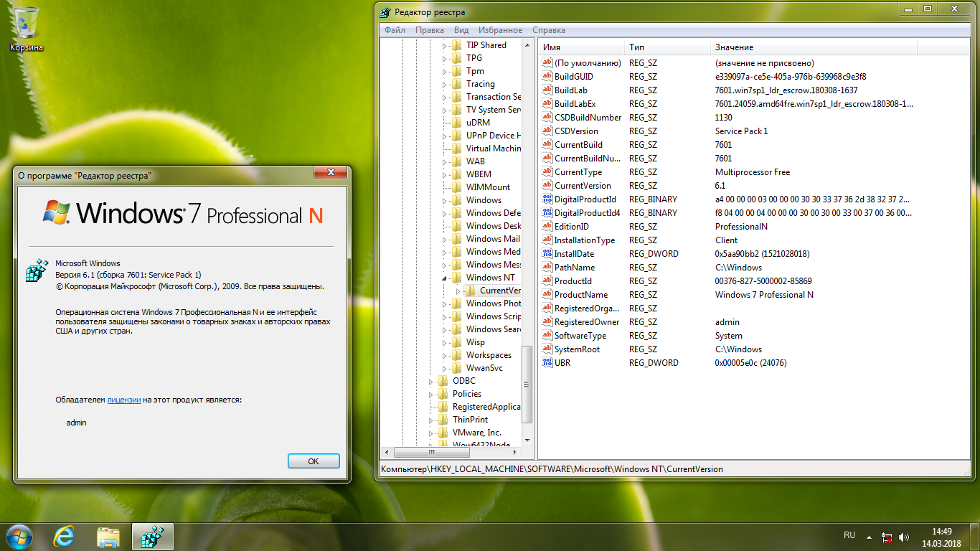Select the UBR DWORD value icon
This screenshot has height=551, width=980.
547,363
